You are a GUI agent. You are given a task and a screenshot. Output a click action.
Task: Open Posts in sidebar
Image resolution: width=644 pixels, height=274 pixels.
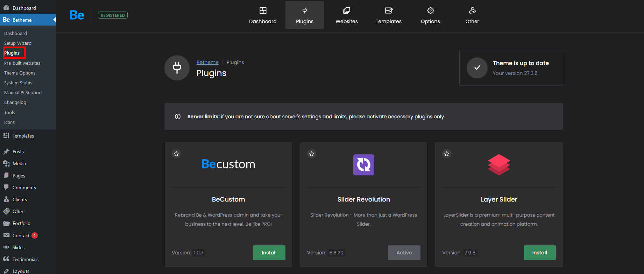28,152
